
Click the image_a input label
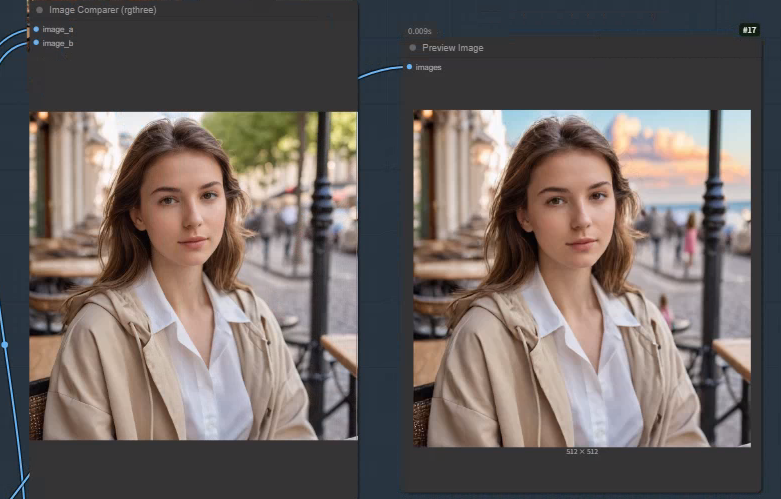click(x=58, y=29)
